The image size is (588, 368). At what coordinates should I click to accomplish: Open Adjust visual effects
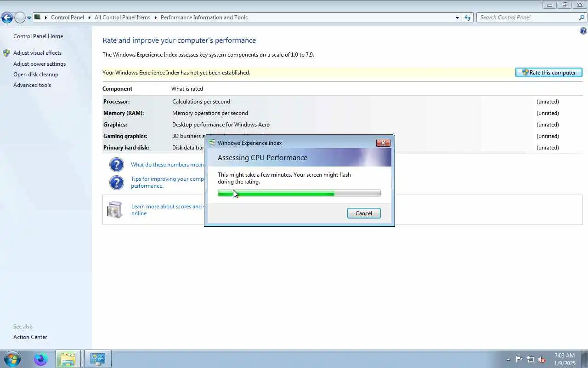[x=37, y=53]
